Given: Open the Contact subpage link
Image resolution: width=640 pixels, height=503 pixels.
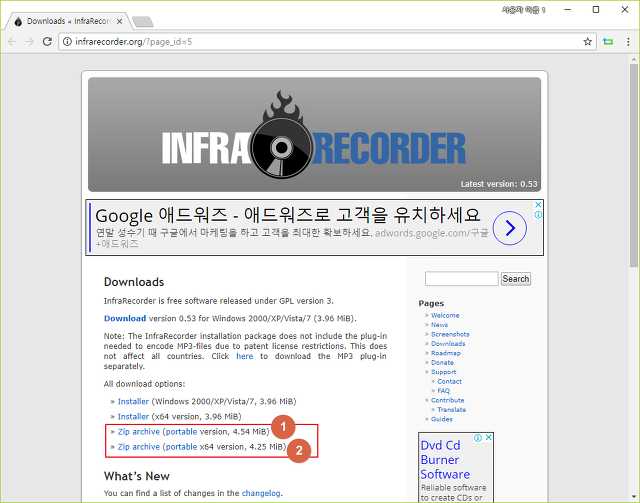Looking at the screenshot, I should click(x=449, y=381).
